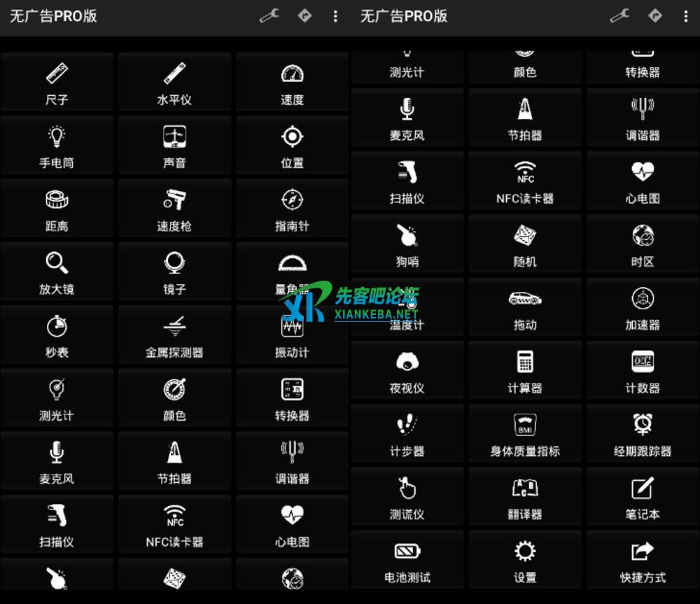Open the Compass (指南针) tool
Screen dimensions: 700x604
point(292,209)
